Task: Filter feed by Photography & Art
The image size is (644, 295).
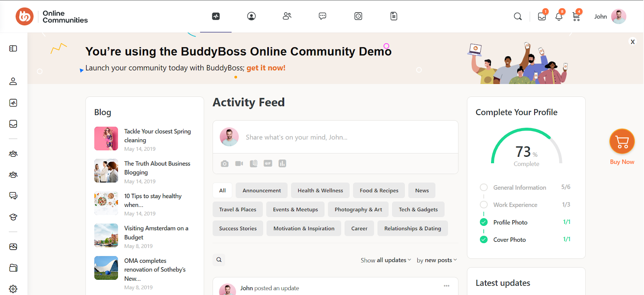Action: [x=358, y=209]
